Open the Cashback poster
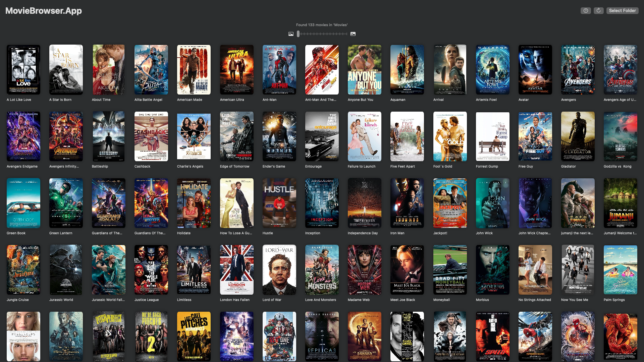This screenshot has height=362, width=644. tap(151, 136)
